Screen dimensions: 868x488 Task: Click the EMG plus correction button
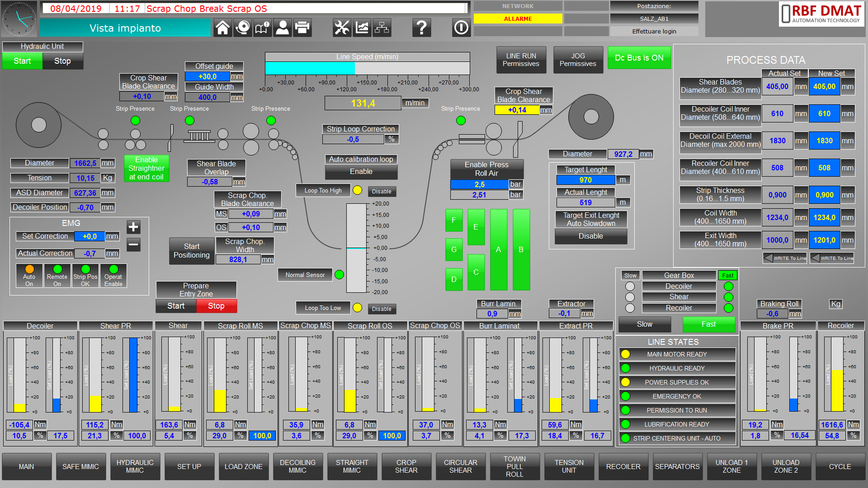[133, 227]
